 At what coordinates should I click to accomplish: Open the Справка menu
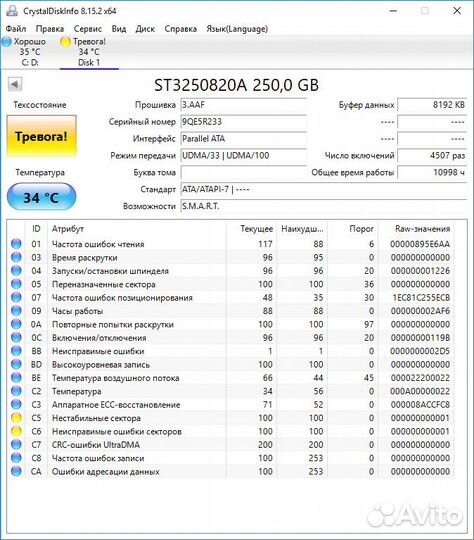click(x=181, y=29)
